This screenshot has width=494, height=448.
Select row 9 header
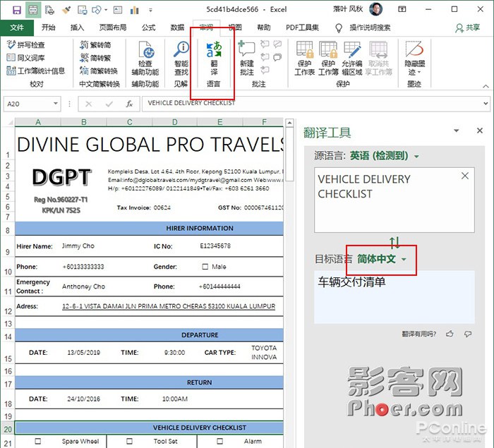8,246
